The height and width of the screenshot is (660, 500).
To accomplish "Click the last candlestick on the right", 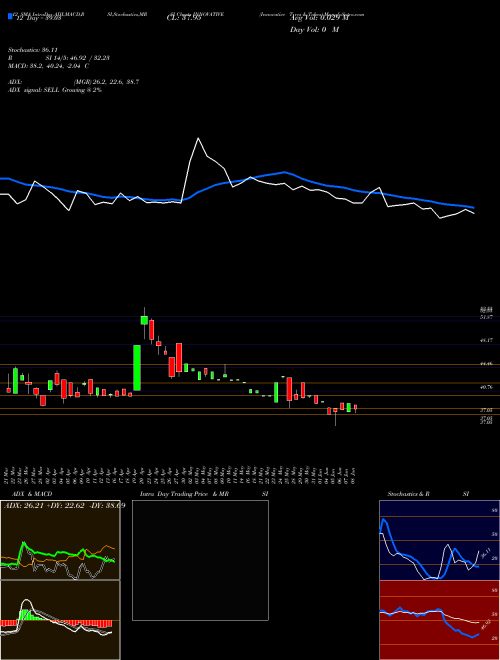I will [x=356, y=408].
